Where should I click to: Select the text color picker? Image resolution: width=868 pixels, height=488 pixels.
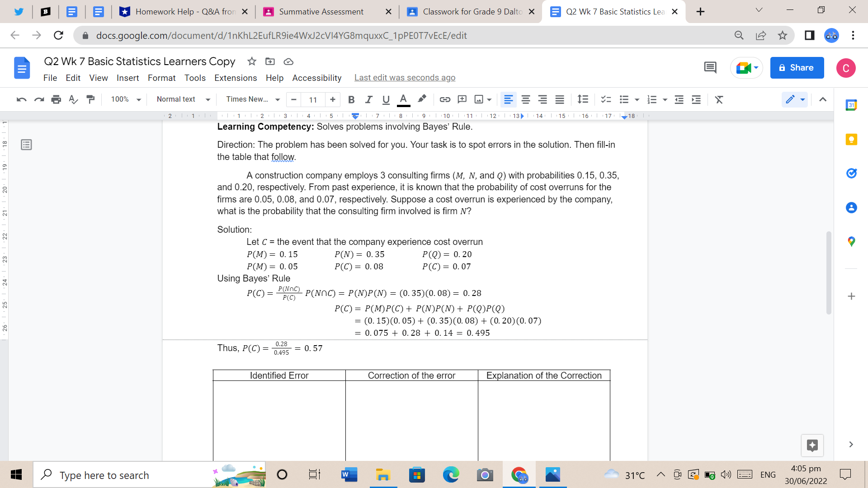[403, 99]
